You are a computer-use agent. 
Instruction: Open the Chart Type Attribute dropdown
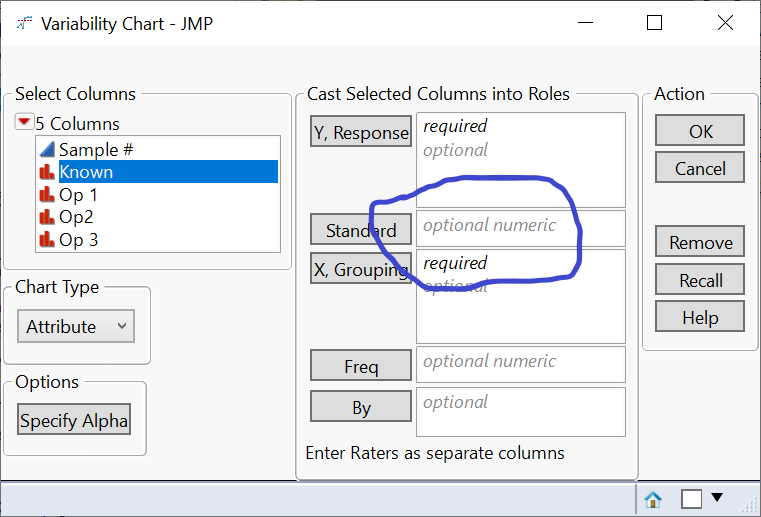(x=75, y=326)
